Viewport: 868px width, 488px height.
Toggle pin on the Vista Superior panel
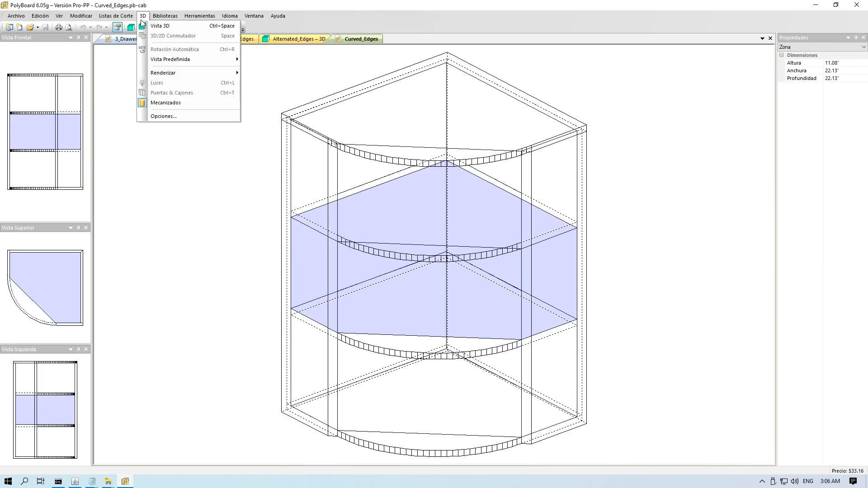(x=78, y=228)
